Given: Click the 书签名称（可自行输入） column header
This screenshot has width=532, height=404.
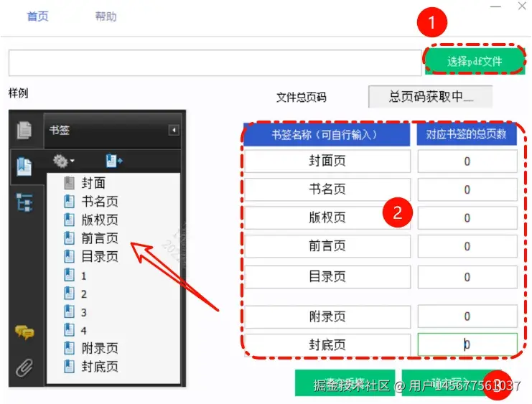Looking at the screenshot, I should pyautogui.click(x=327, y=135).
